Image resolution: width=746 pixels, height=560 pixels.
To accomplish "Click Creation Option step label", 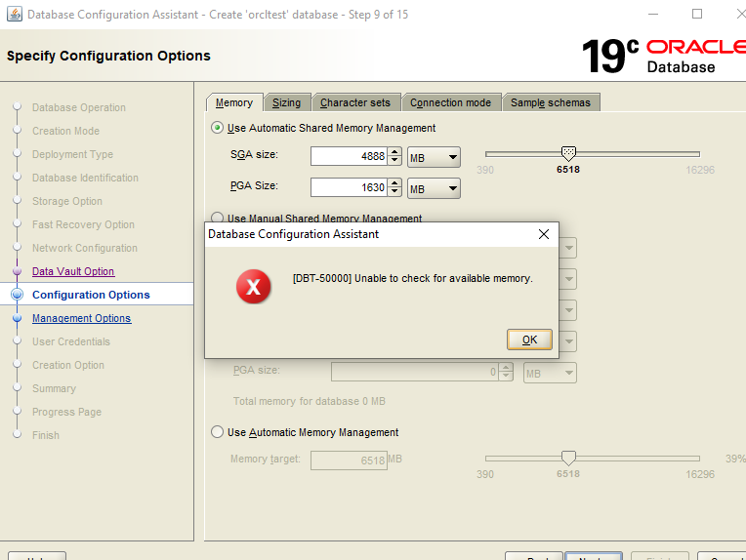I will (x=68, y=365).
